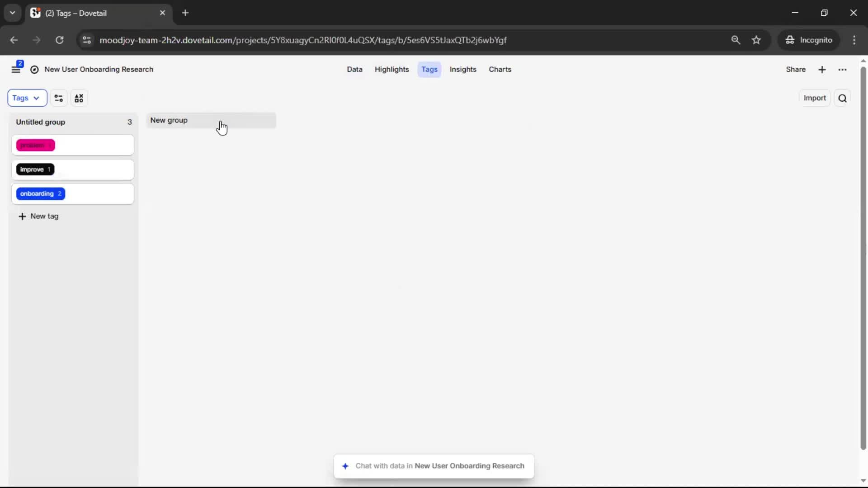Expand the Tags view dropdown
Image resolution: width=868 pixels, height=488 pixels.
27,98
